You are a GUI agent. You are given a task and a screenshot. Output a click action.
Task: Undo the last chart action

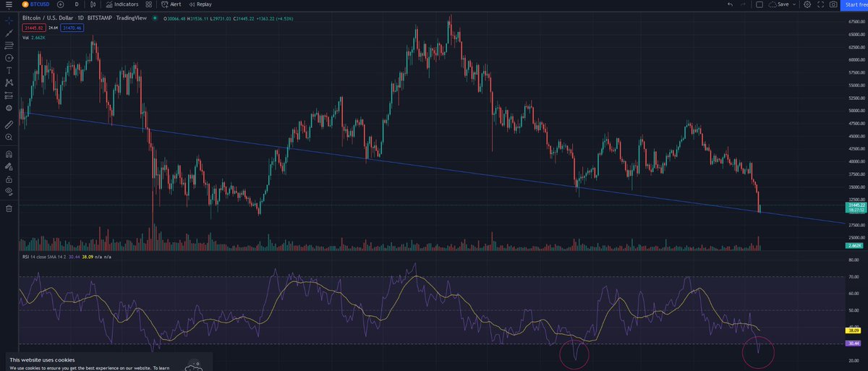tap(730, 4)
